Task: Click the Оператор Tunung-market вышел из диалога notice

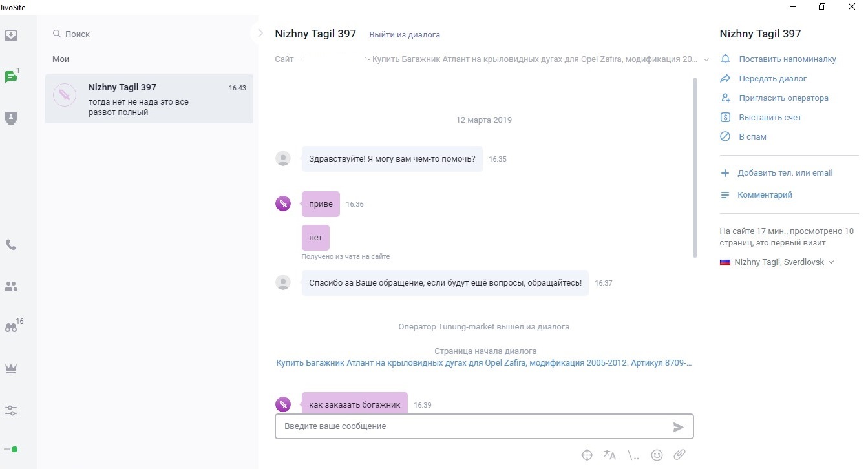Action: point(484,327)
